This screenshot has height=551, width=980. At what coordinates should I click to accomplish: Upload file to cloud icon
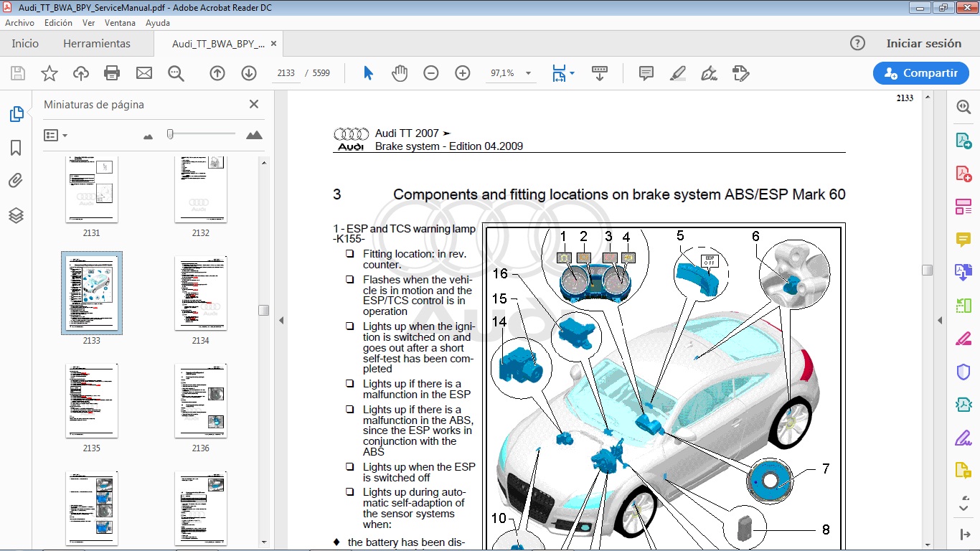(81, 73)
